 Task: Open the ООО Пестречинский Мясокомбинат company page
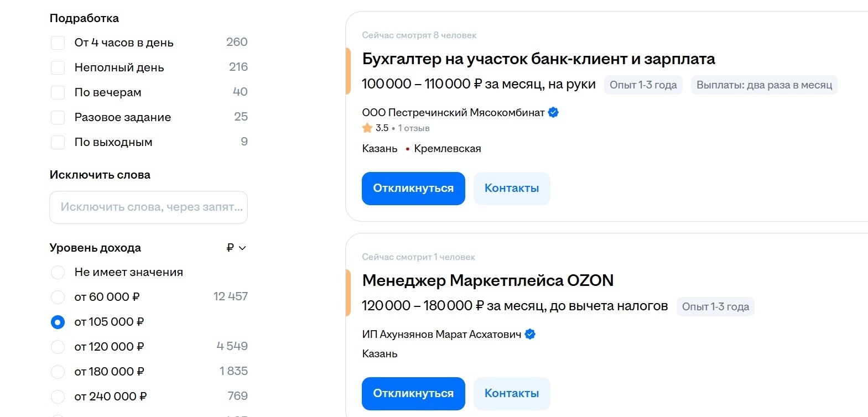point(454,112)
